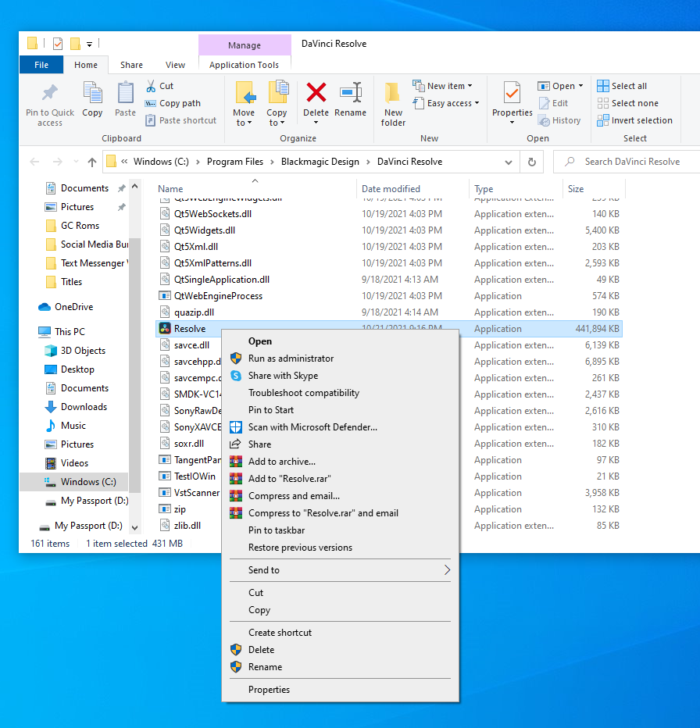Switch to the Share ribbon tab
700x728 pixels.
pyautogui.click(x=131, y=65)
